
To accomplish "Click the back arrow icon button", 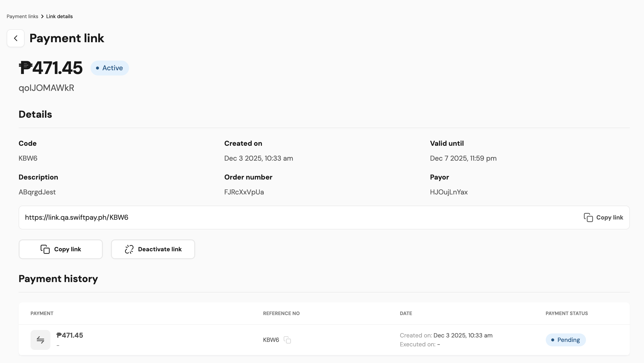I will 15,38.
